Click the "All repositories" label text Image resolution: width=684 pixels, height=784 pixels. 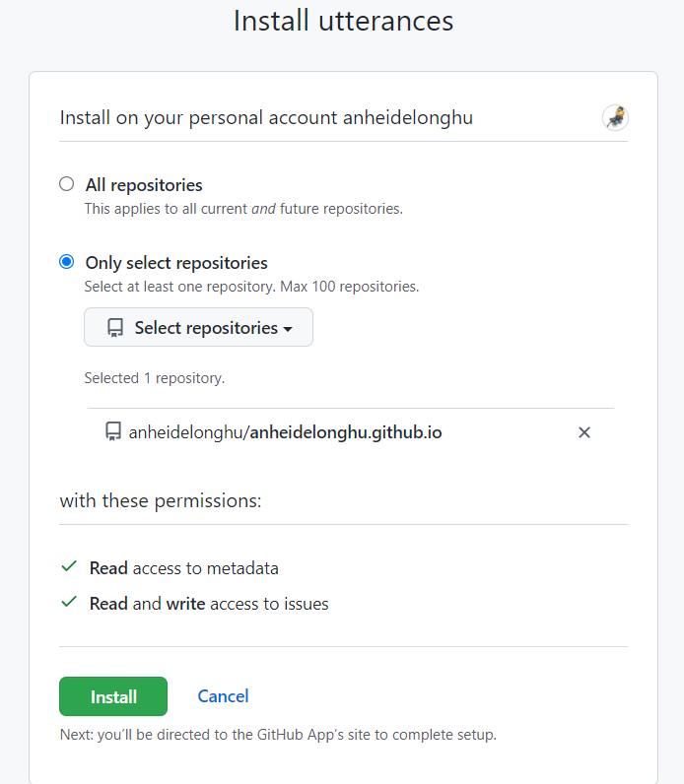point(144,185)
